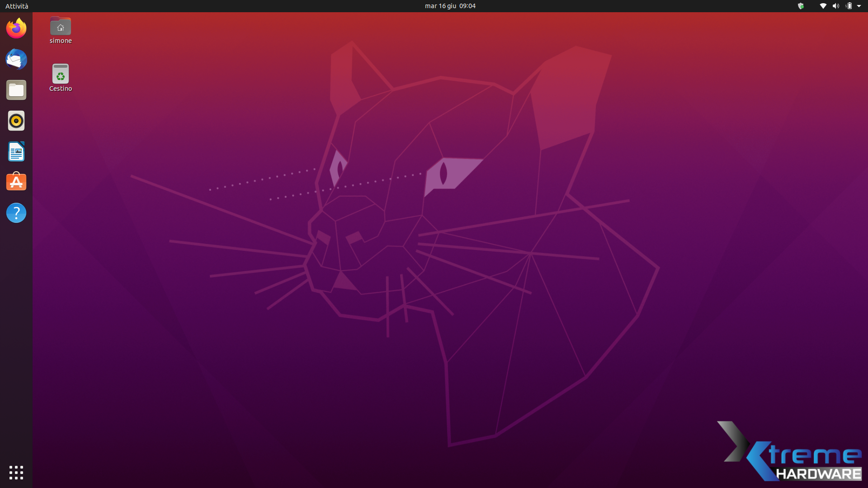This screenshot has height=488, width=868.
Task: Open Thunderbird mail client
Action: pos(16,59)
